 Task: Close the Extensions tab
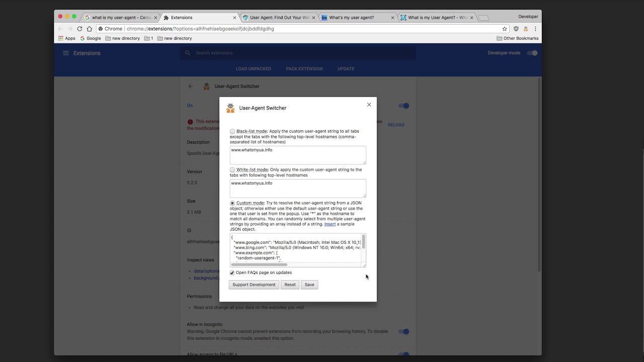click(234, 18)
